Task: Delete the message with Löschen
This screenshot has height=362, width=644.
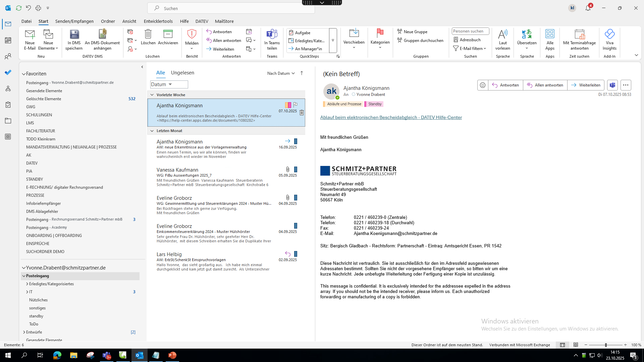Action: [148, 37]
